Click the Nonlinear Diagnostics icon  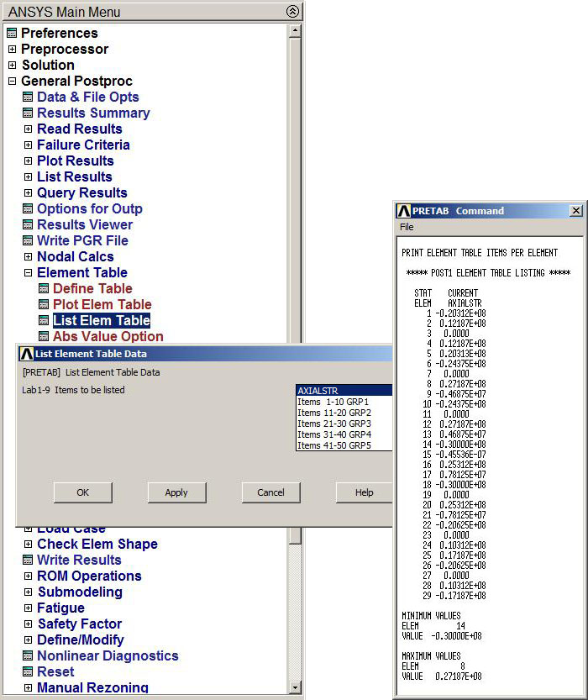coord(28,655)
